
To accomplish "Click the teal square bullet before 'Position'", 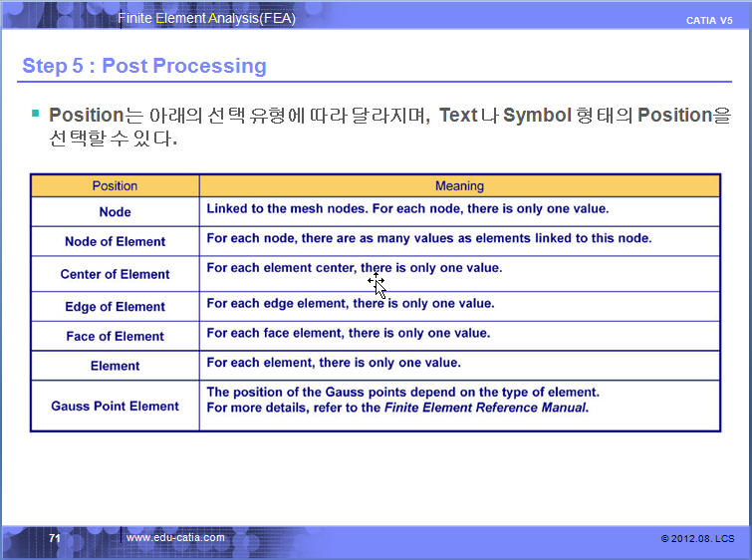I will point(36,114).
